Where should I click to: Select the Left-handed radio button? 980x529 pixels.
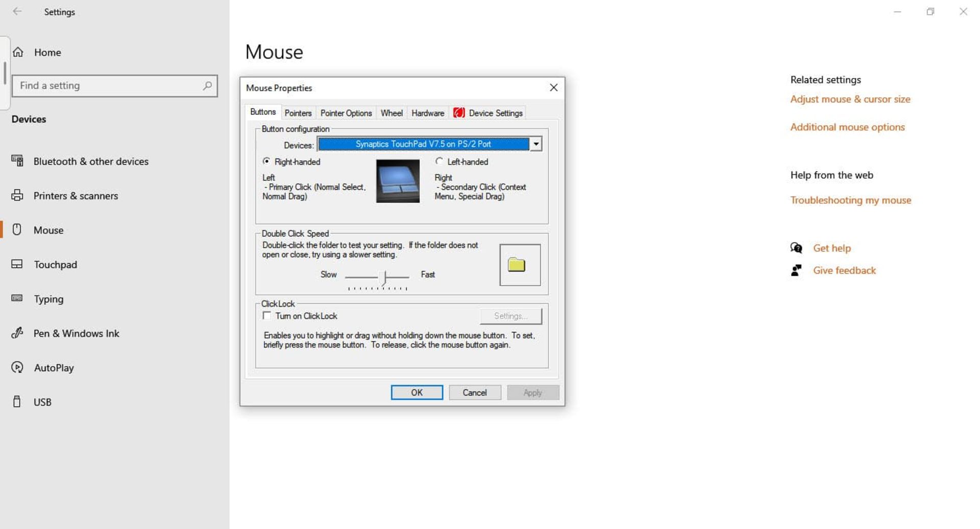coord(439,161)
